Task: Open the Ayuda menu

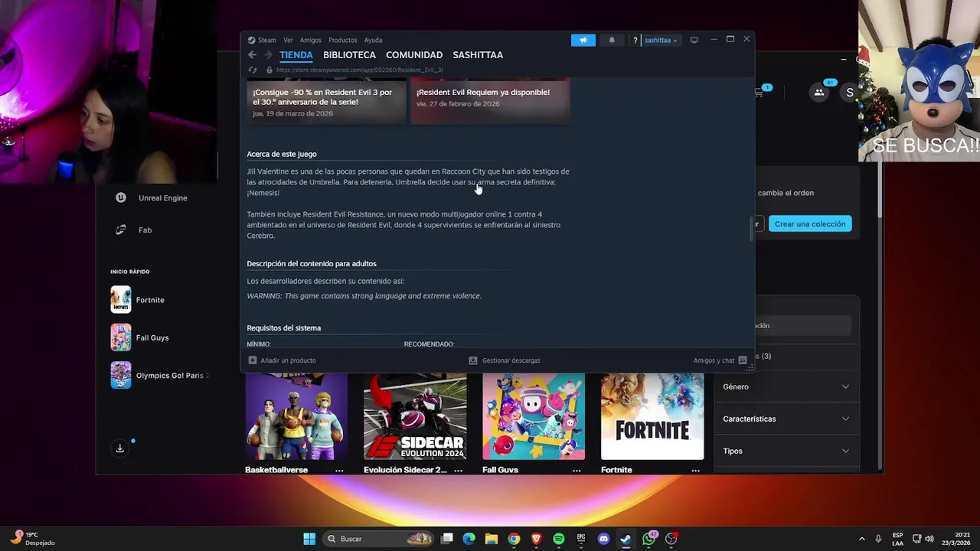Action: click(373, 40)
